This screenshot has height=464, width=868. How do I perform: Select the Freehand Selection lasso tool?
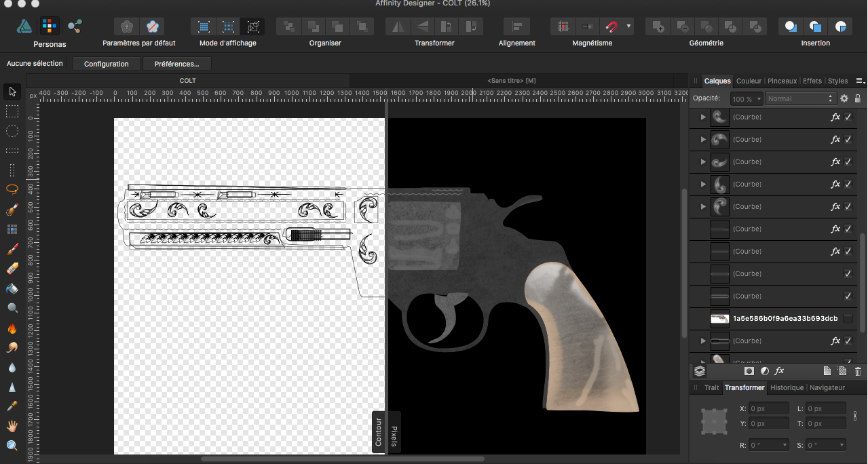(x=12, y=190)
